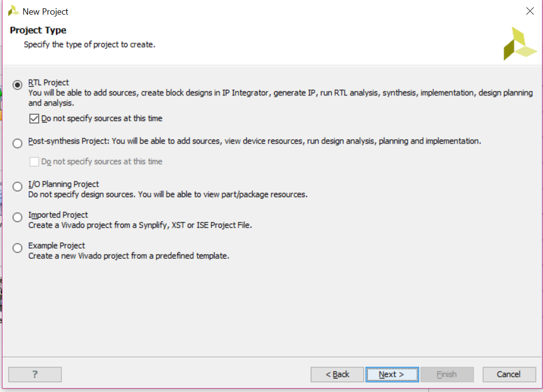Click the Next button
Viewport: 543px width, 392px height.
point(392,374)
